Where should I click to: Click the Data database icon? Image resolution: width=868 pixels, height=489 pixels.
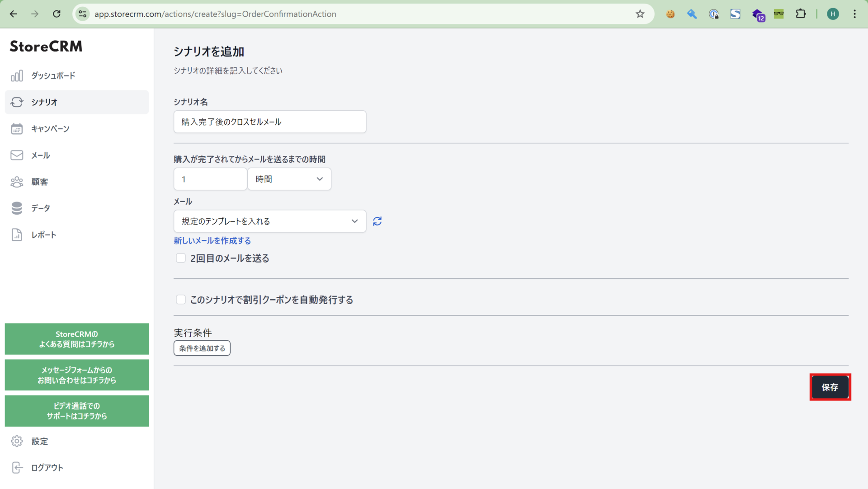pyautogui.click(x=17, y=208)
